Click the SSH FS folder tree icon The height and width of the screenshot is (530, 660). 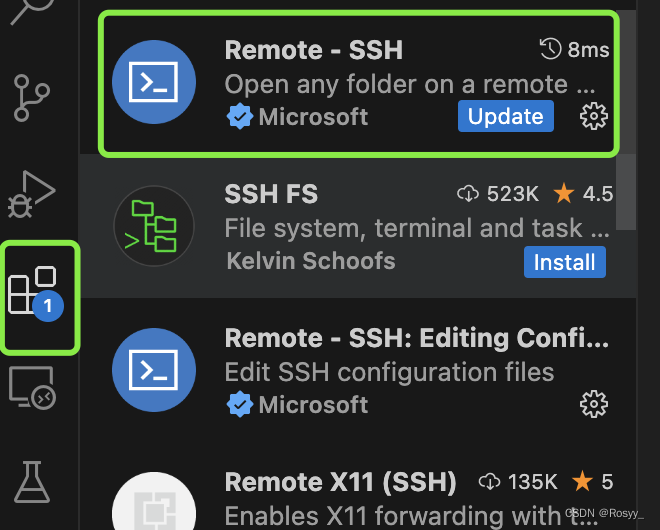pyautogui.click(x=154, y=226)
